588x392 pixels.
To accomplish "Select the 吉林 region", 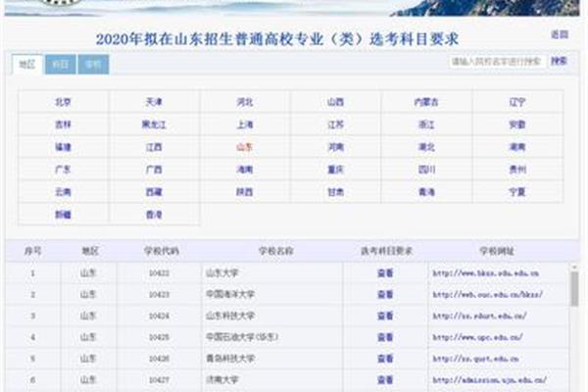I will pyautogui.click(x=63, y=124).
